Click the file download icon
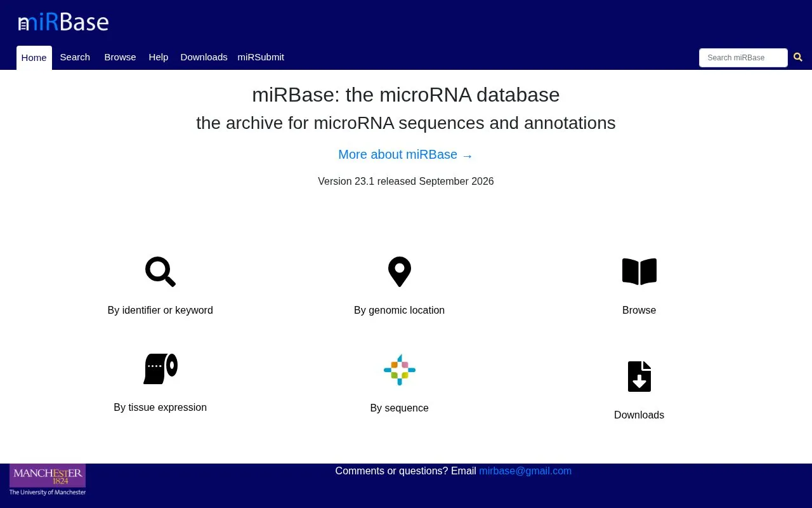The height and width of the screenshot is (508, 812). click(639, 377)
